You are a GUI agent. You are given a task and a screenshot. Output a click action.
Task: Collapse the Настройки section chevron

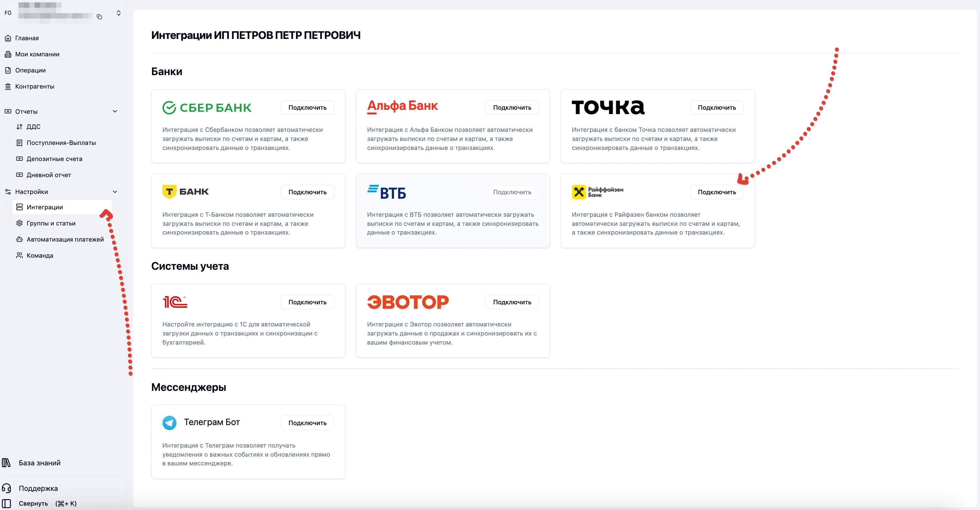[x=115, y=192]
